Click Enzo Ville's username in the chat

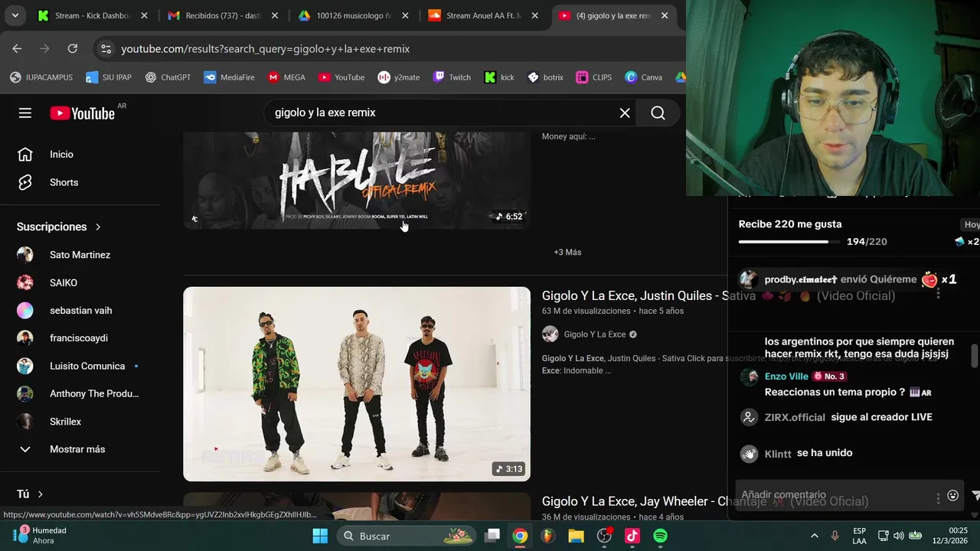786,377
